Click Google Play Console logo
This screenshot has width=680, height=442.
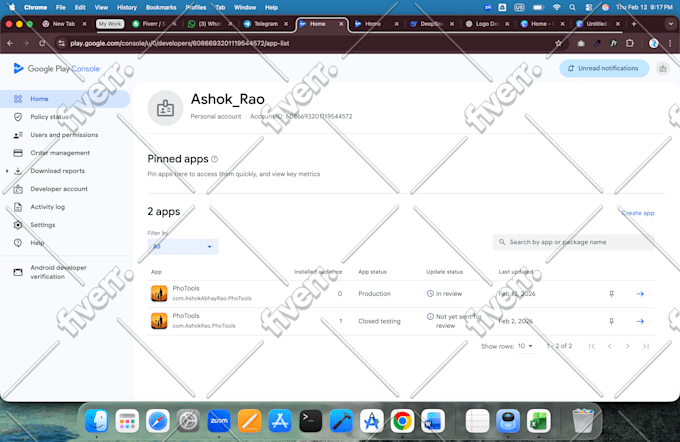pos(56,69)
